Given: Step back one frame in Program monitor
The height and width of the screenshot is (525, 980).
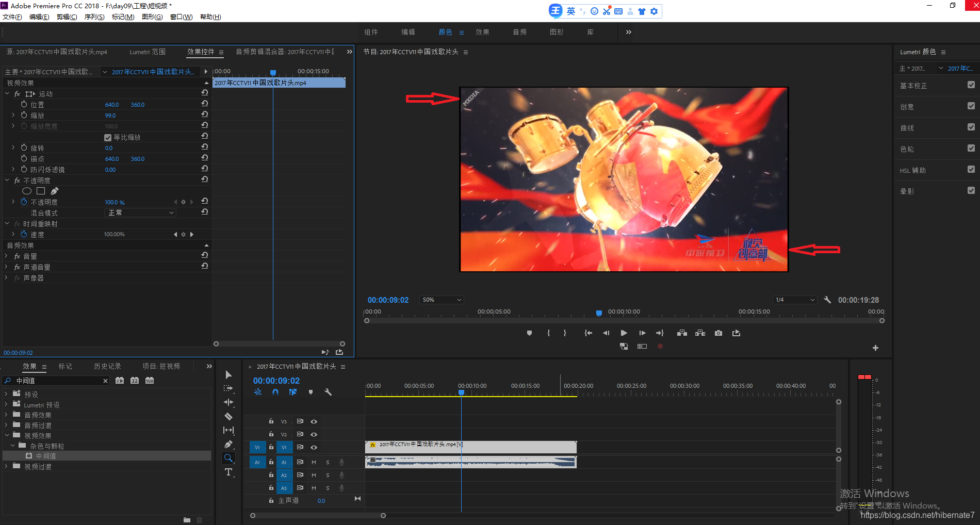Looking at the screenshot, I should click(x=606, y=333).
